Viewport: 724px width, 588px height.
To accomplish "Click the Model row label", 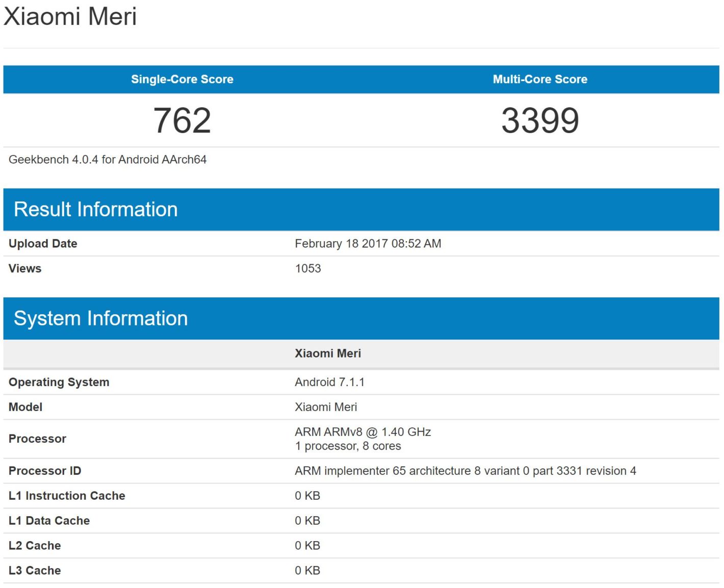I will pyautogui.click(x=25, y=407).
